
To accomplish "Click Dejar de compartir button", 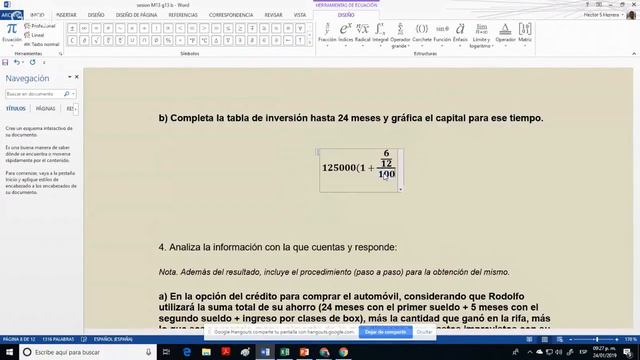I will (385, 332).
